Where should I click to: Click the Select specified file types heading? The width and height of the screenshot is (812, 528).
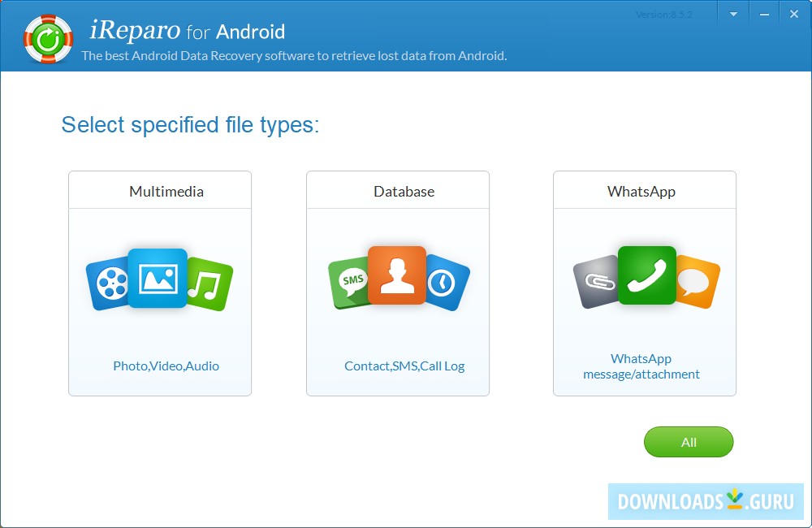[190, 125]
